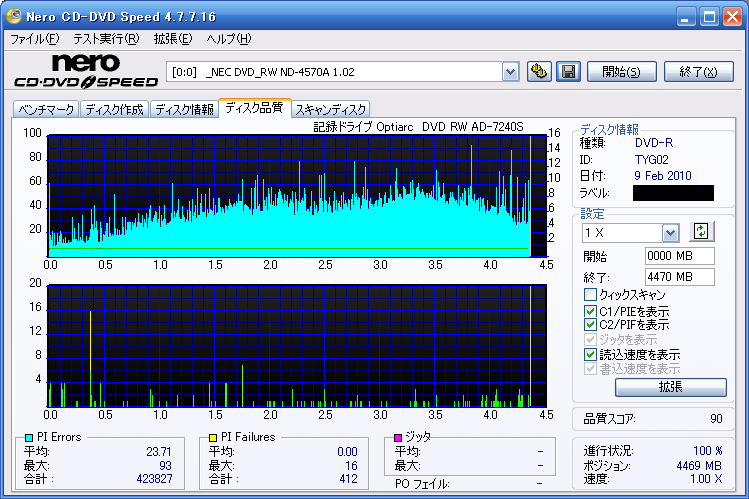Uncheck 読込速度を表示 checkbox
749x499 pixels.
click(x=590, y=354)
